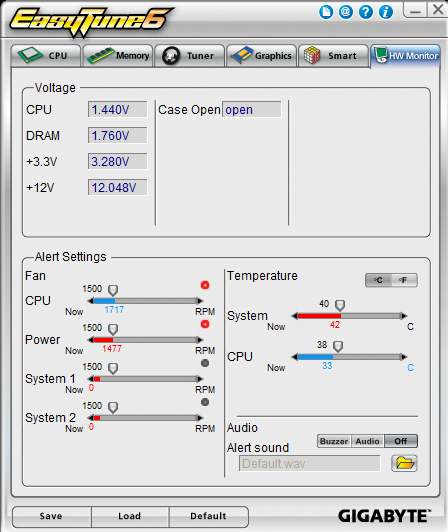Click right arrow of CPU temperature slider

coord(404,357)
